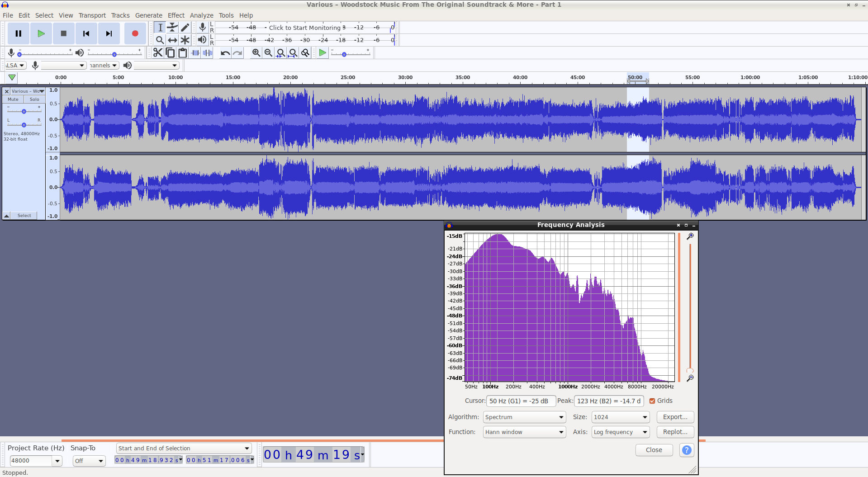The height and width of the screenshot is (477, 868).
Task: Fit selection to window width
Action: point(281,53)
